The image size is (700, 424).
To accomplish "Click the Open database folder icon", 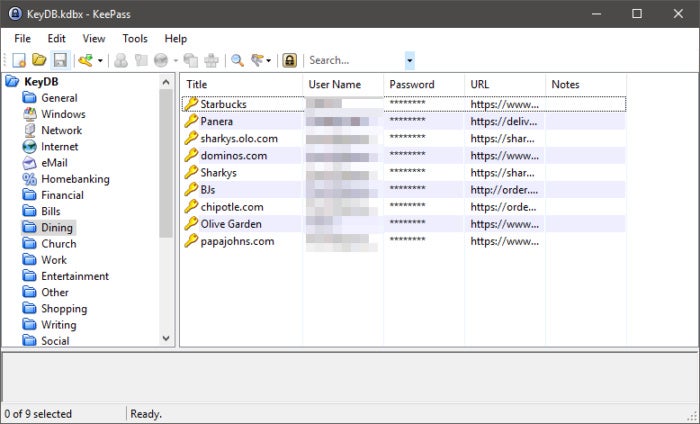I will pos(39,60).
